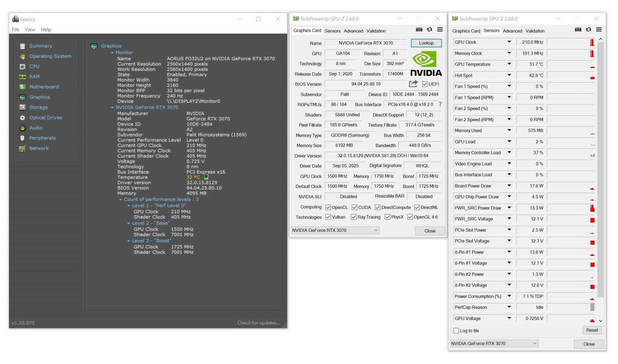The width and height of the screenshot is (618, 364).
Task: Open the Audio speaker icon in Speccy
Action: (x=22, y=128)
